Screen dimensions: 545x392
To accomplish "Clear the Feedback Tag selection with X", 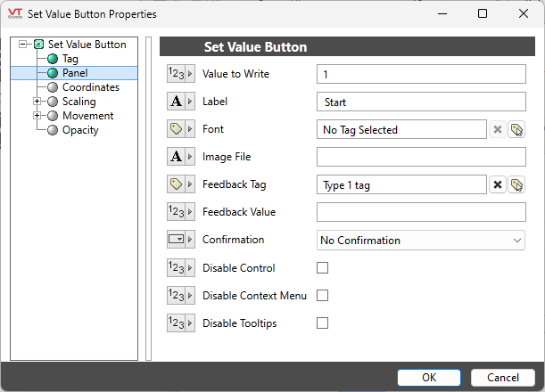I will click(498, 184).
